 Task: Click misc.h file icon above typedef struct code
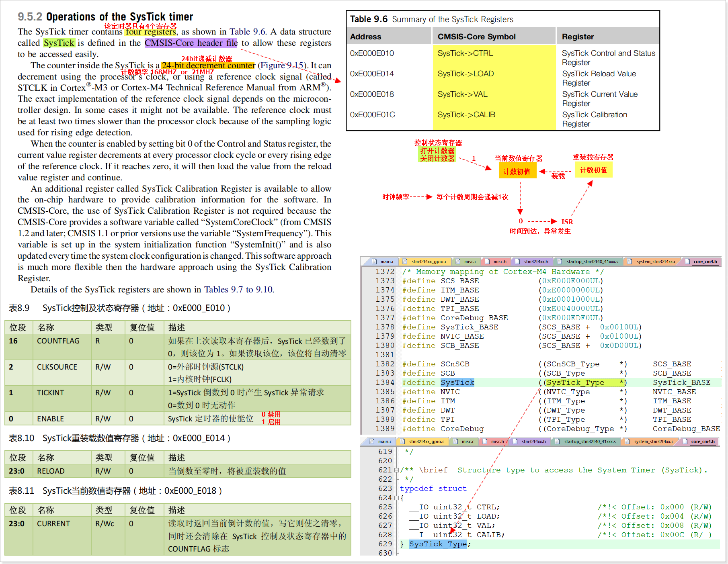pos(484,441)
